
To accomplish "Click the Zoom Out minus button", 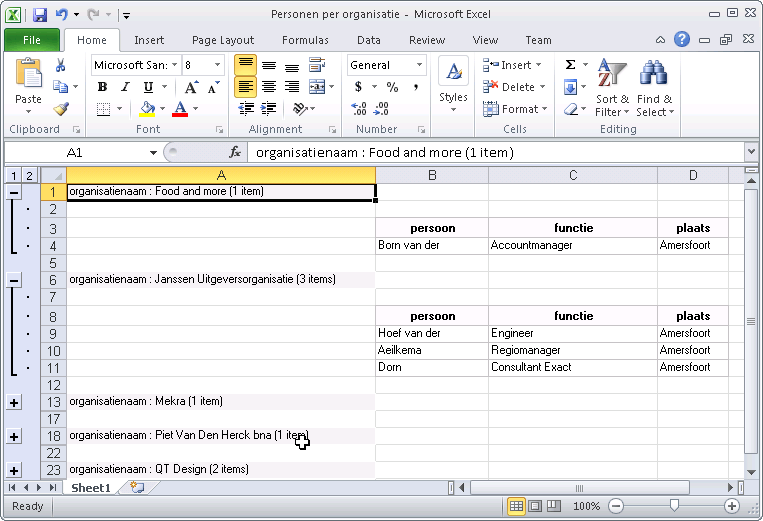I will 616,506.
